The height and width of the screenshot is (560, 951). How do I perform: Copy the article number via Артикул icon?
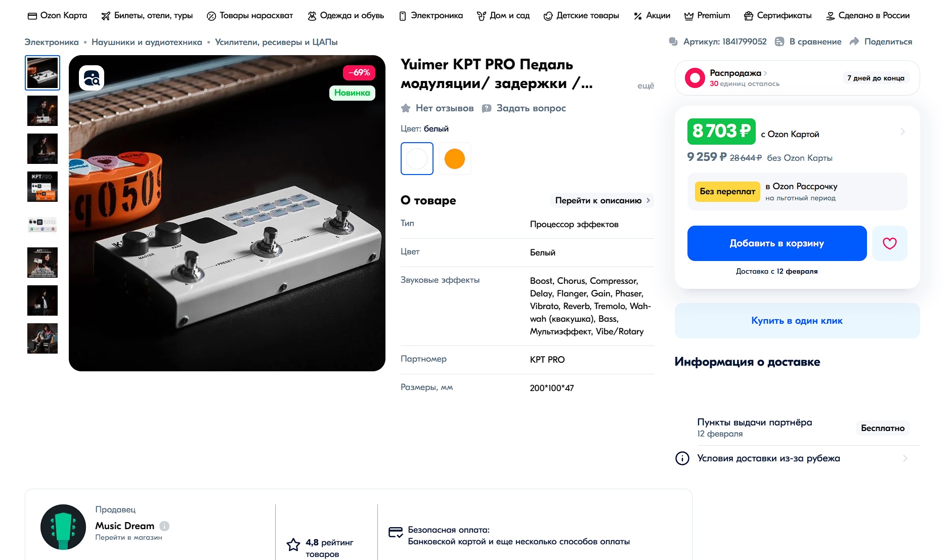click(x=673, y=41)
